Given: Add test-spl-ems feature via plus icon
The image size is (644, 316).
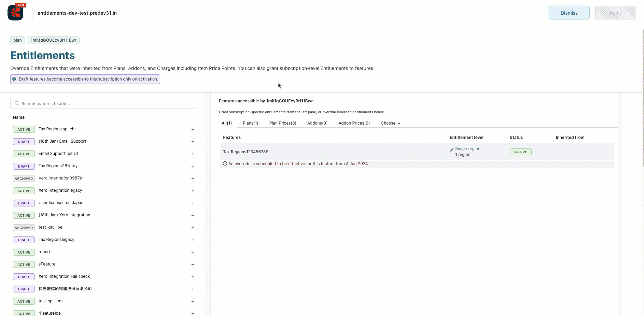Looking at the screenshot, I should 193,301.
